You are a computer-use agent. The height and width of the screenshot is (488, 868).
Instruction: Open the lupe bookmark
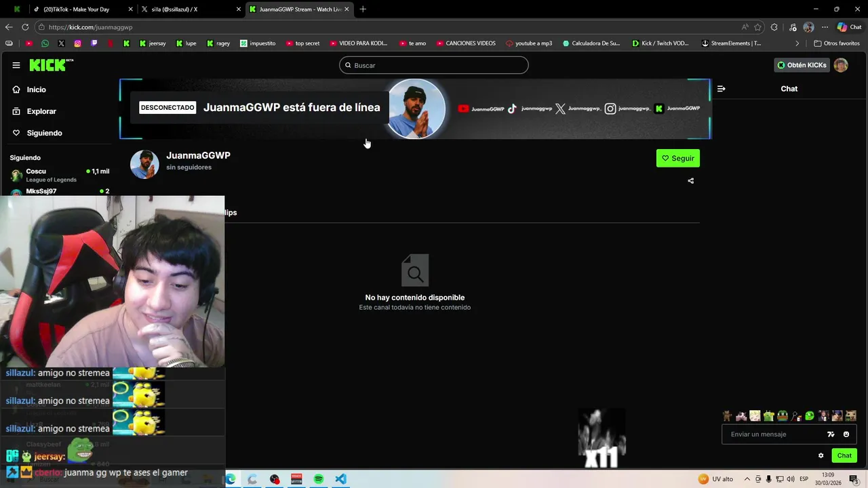186,43
